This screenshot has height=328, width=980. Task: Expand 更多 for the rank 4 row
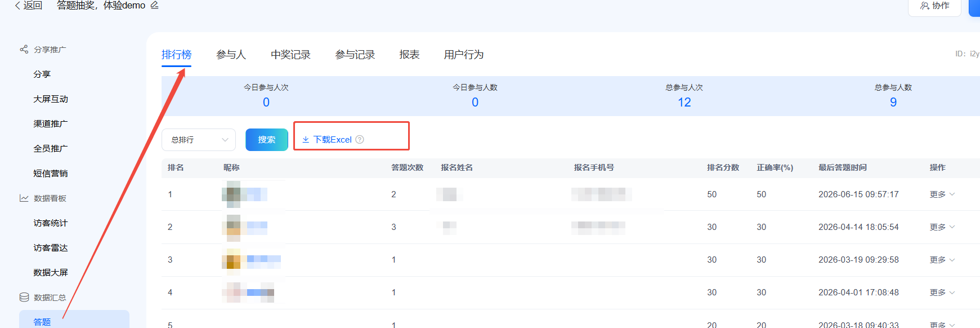click(942, 292)
